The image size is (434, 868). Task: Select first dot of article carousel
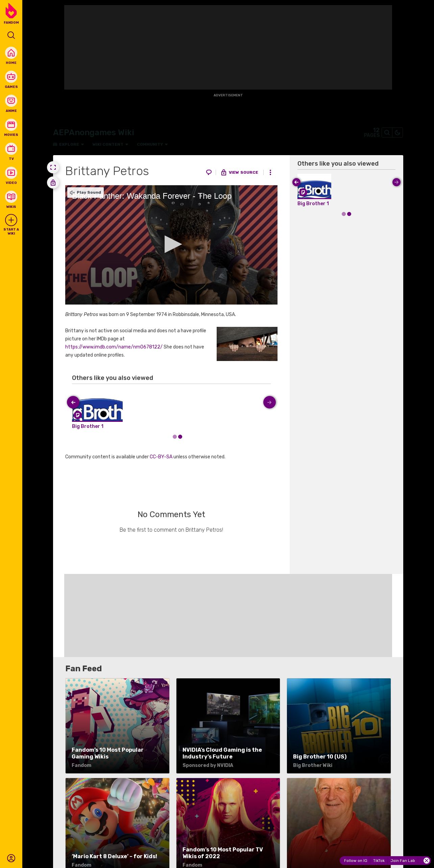175,437
